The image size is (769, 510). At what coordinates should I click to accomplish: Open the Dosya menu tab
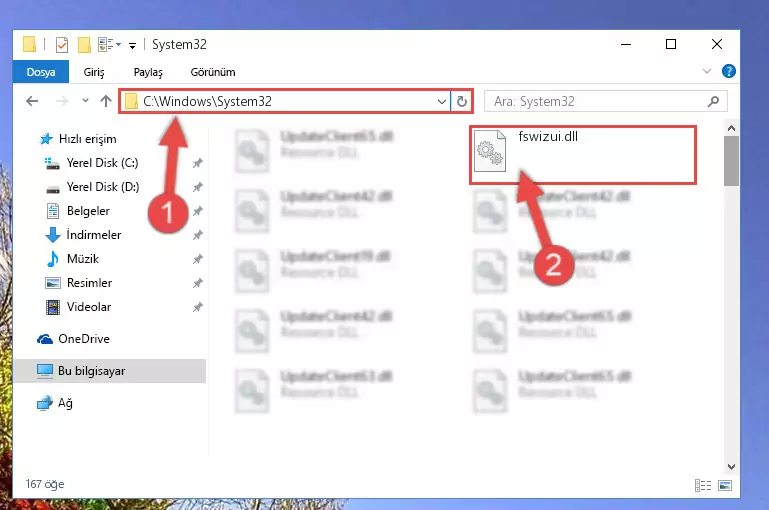click(41, 72)
